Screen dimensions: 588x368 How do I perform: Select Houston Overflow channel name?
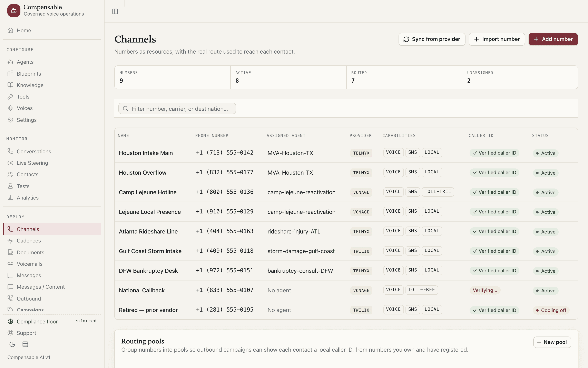[143, 173]
